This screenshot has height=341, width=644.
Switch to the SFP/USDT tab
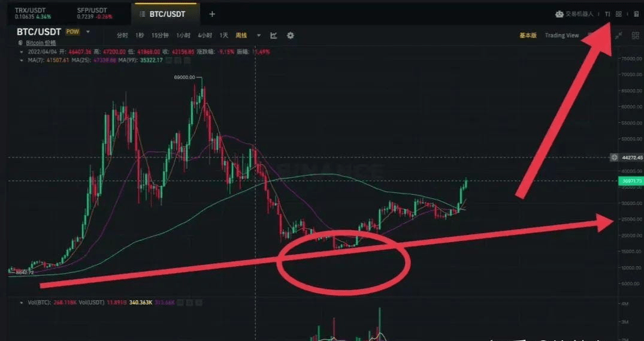pos(96,14)
